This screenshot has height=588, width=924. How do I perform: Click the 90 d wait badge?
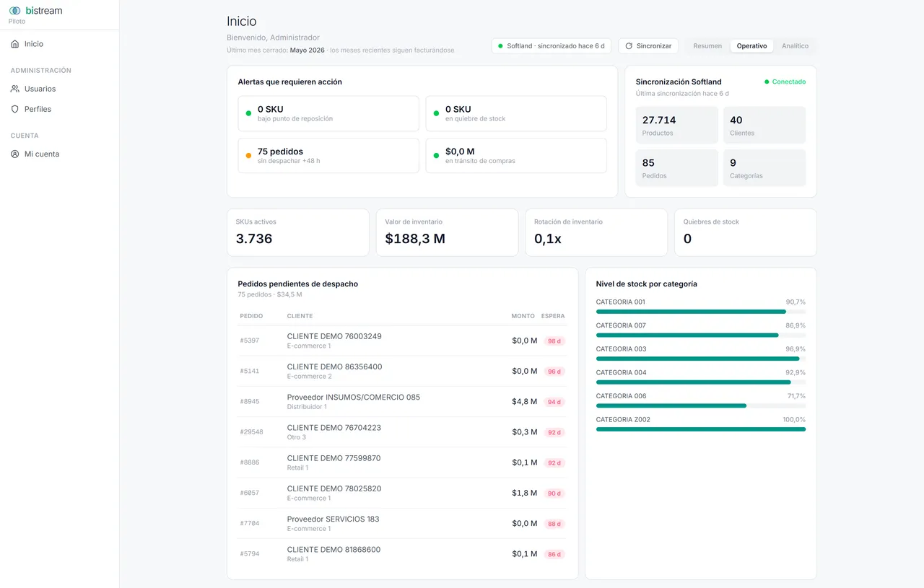[554, 493]
